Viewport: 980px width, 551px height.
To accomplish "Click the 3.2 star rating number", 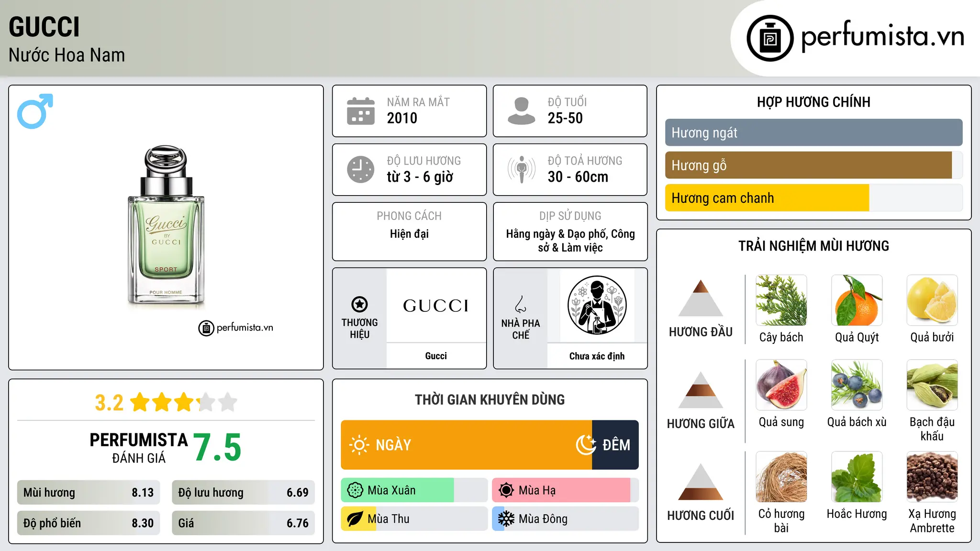I will 109,403.
